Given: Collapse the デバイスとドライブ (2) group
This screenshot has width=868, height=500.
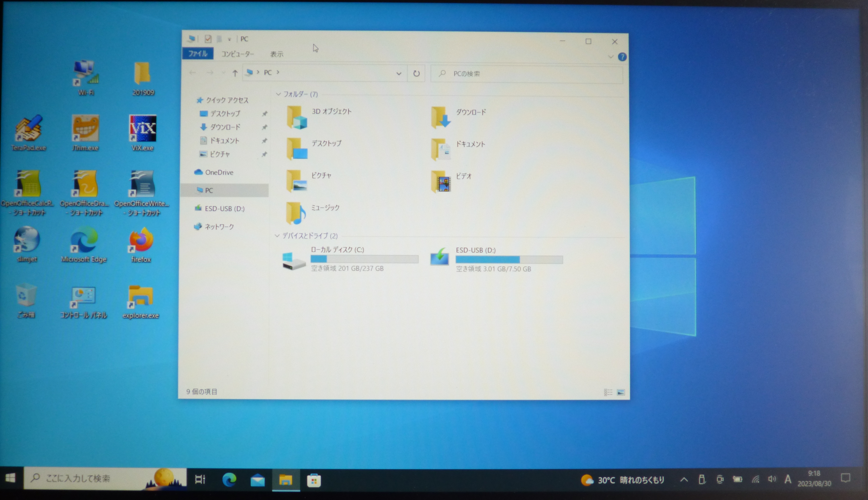Looking at the screenshot, I should pos(277,235).
